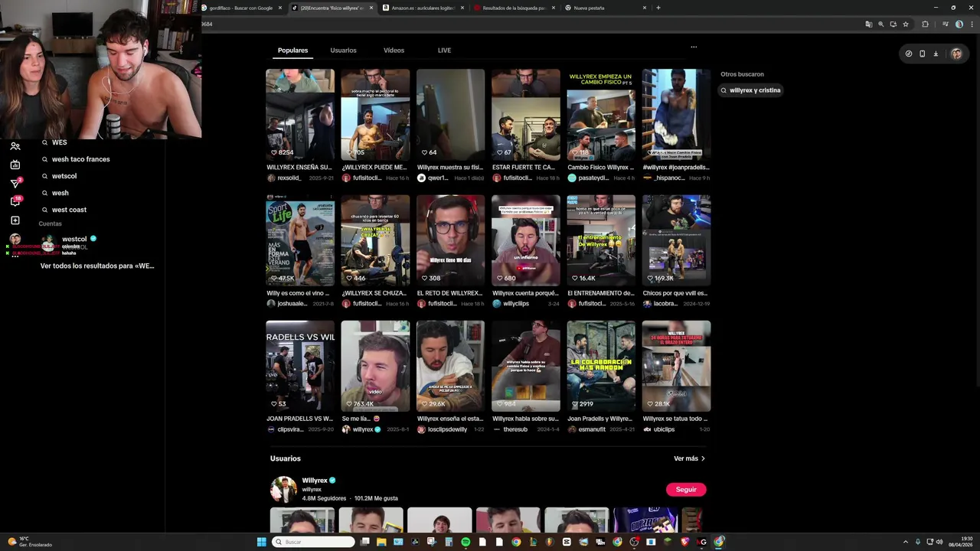Open the Upload plus icon in sidebar
980x551 pixels.
15,220
